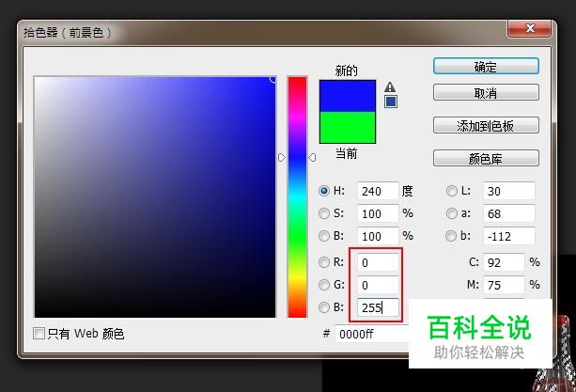Click the a field showing 68

click(509, 213)
